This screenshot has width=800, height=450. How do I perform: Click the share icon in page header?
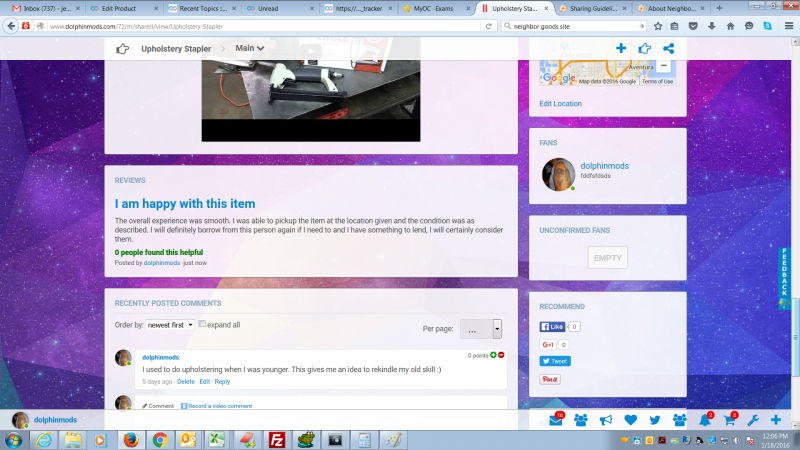point(668,48)
